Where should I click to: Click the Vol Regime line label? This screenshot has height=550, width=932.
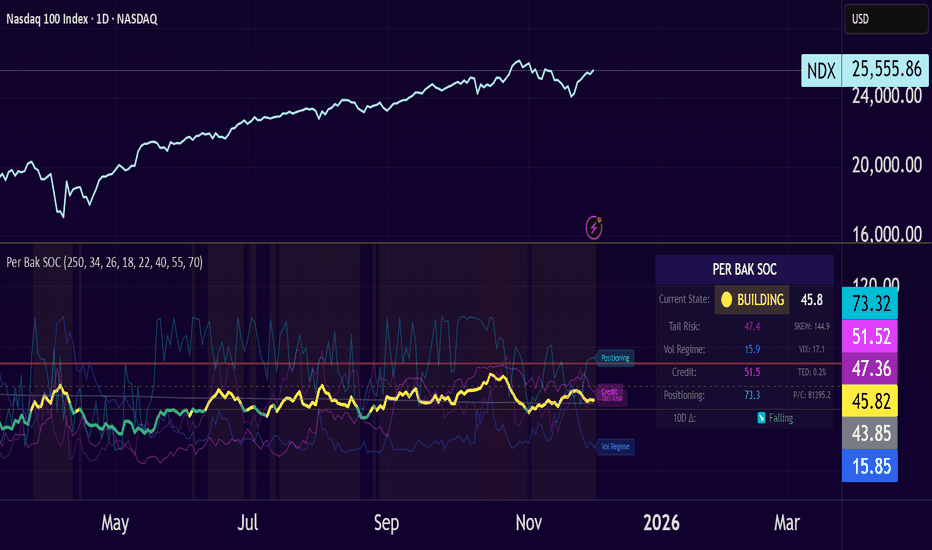coord(615,446)
